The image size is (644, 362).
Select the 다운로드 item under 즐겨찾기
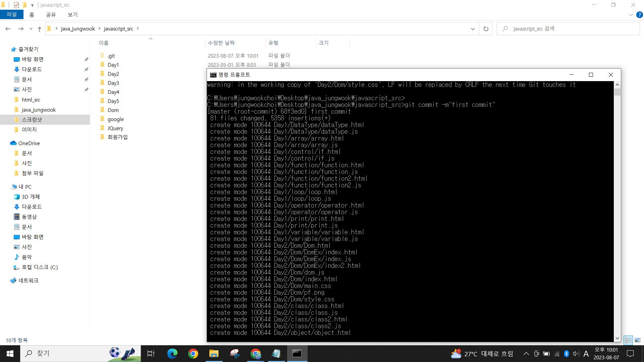click(x=32, y=69)
